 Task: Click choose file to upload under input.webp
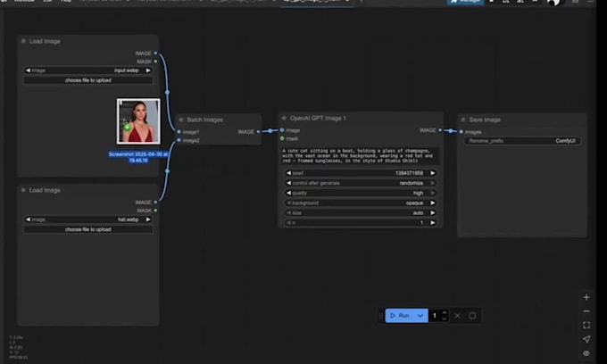point(87,80)
